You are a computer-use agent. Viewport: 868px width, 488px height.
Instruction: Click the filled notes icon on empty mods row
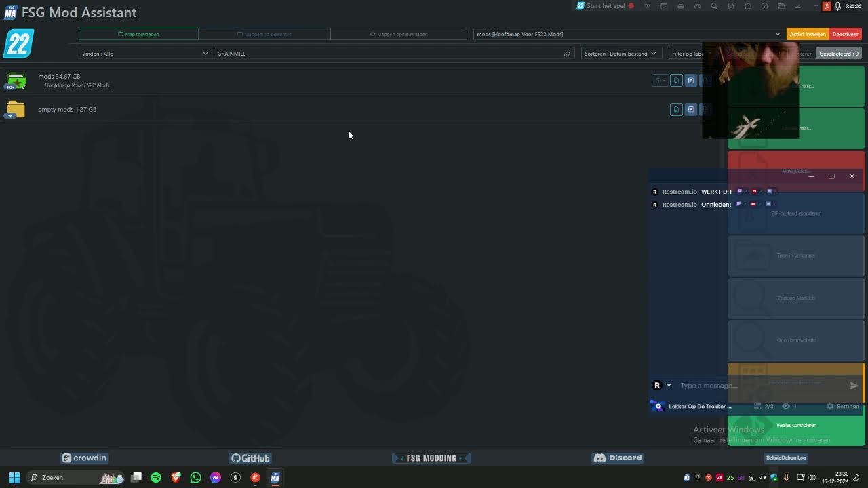(690, 109)
